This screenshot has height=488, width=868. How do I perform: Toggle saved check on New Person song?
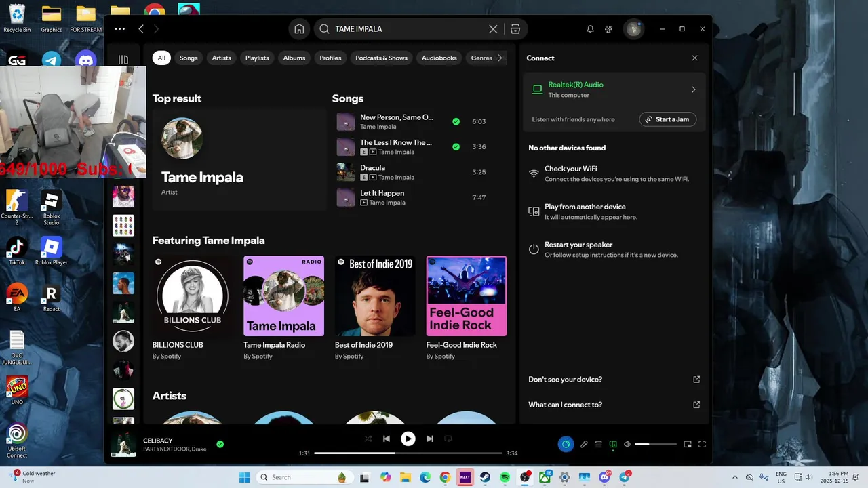456,121
